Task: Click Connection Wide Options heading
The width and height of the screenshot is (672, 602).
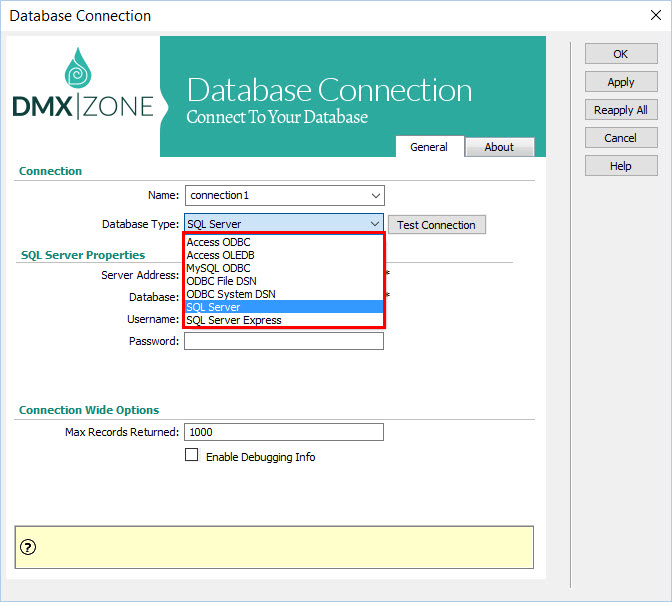Action: (x=89, y=410)
